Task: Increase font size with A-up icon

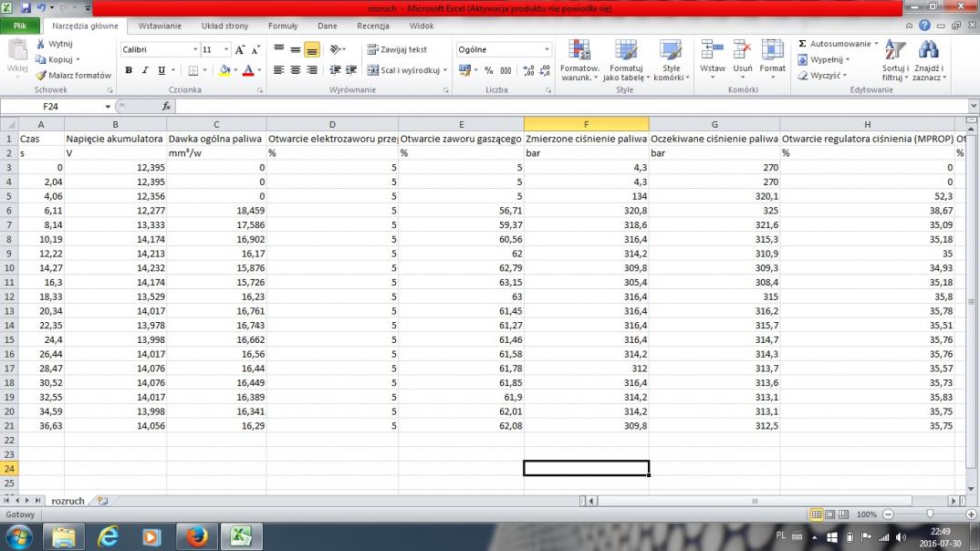Action: click(x=240, y=49)
